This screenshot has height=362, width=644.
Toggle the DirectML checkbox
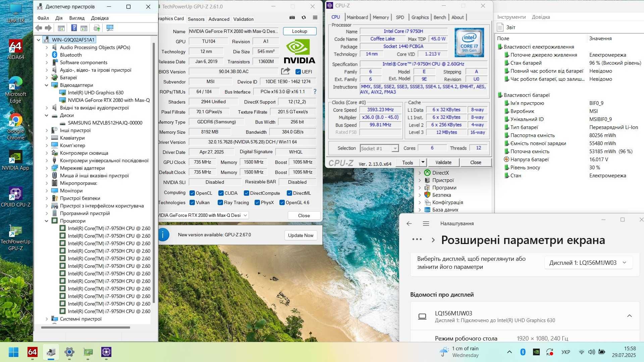pyautogui.click(x=289, y=193)
